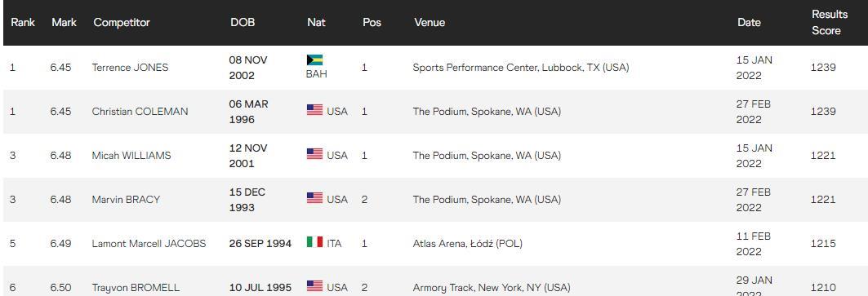Click the Results Score column header
This screenshot has width=868, height=296.
pos(830,23)
